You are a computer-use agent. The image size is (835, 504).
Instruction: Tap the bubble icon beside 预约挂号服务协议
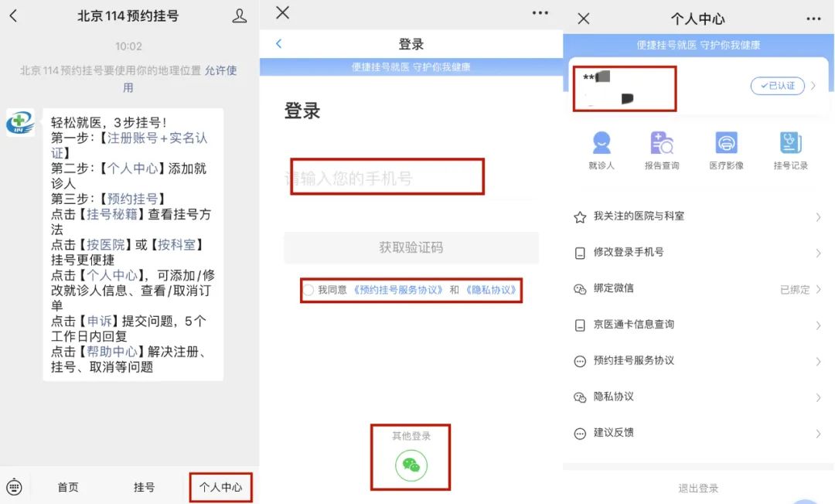tap(580, 362)
